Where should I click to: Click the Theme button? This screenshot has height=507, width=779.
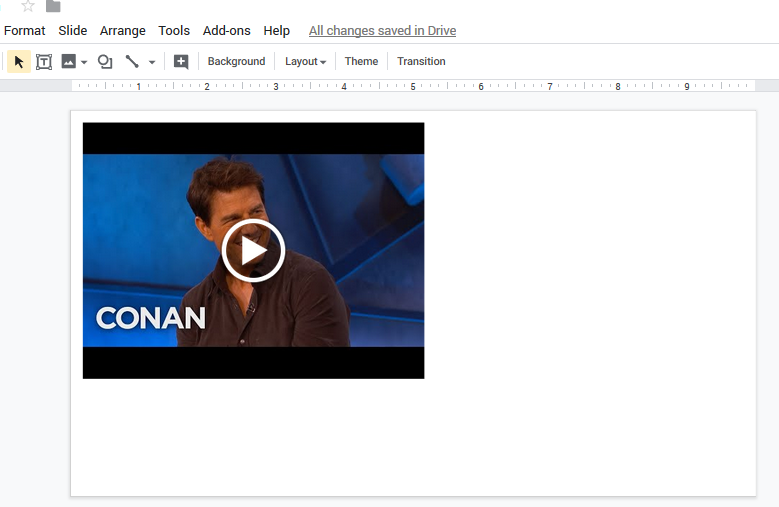pos(361,62)
